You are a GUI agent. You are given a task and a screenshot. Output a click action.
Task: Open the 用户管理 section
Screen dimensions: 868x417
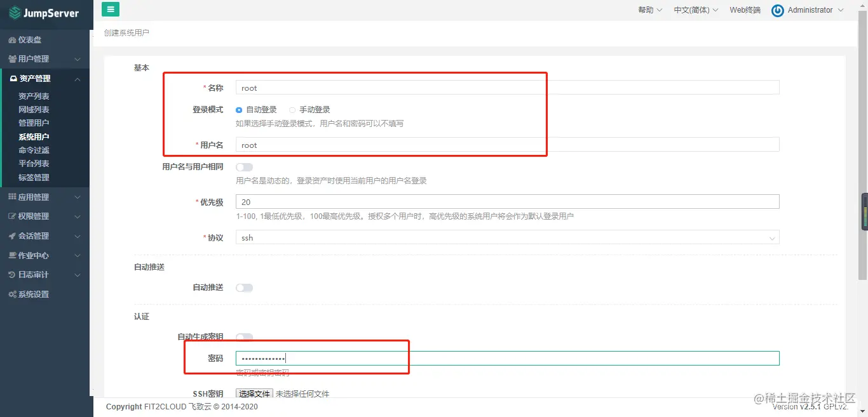click(x=35, y=58)
